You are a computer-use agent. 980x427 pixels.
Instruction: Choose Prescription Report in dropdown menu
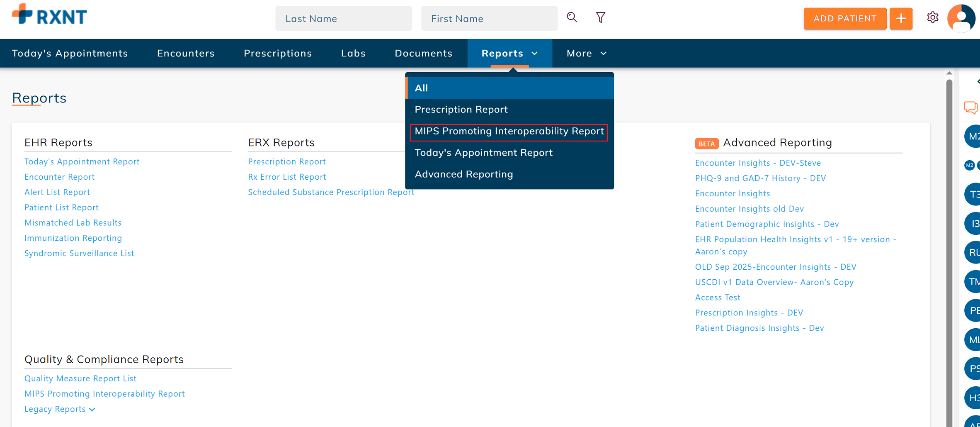point(509,110)
